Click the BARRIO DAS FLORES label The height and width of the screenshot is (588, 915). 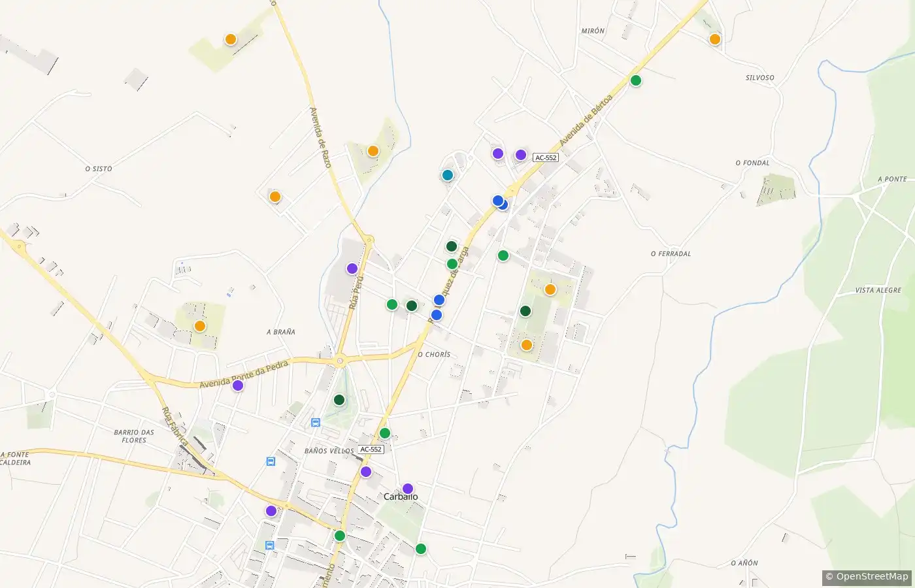tap(134, 436)
